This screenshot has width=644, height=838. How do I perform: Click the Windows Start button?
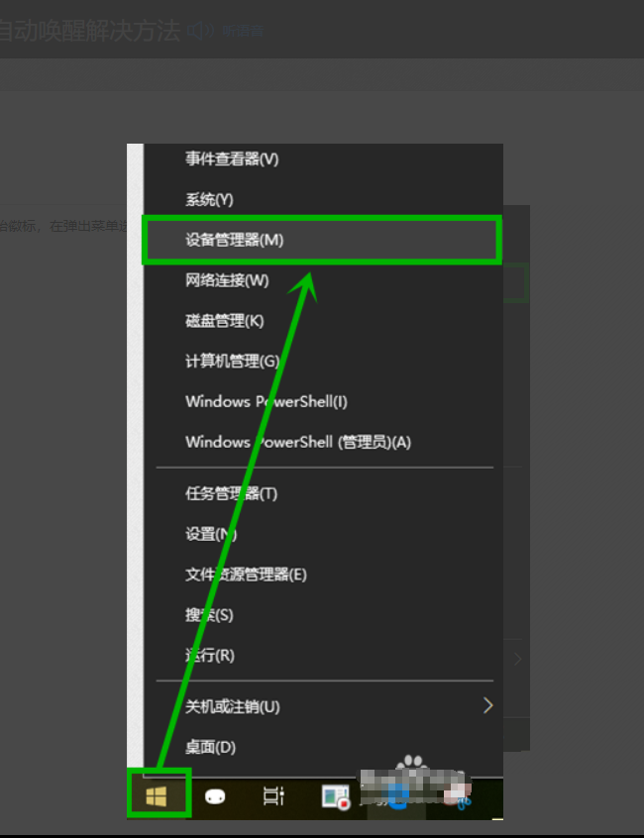pyautogui.click(x=158, y=794)
